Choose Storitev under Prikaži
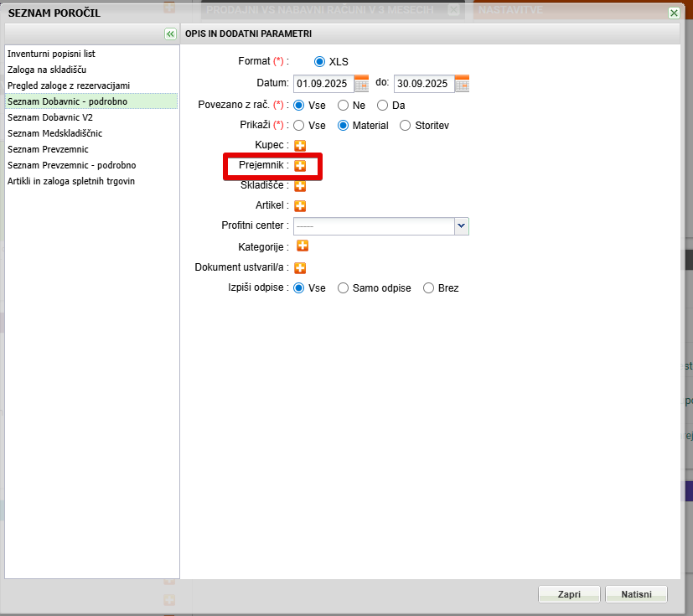Viewport: 693px width, 616px height. (406, 126)
